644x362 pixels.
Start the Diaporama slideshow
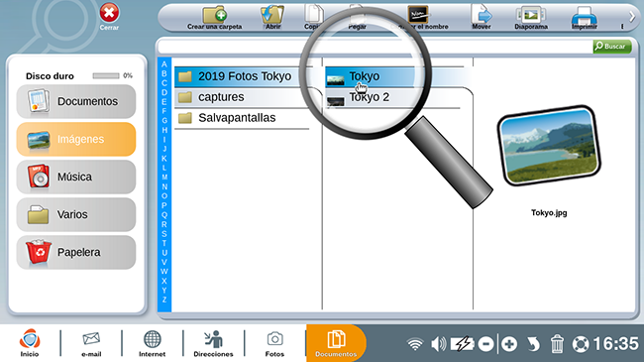(x=531, y=15)
